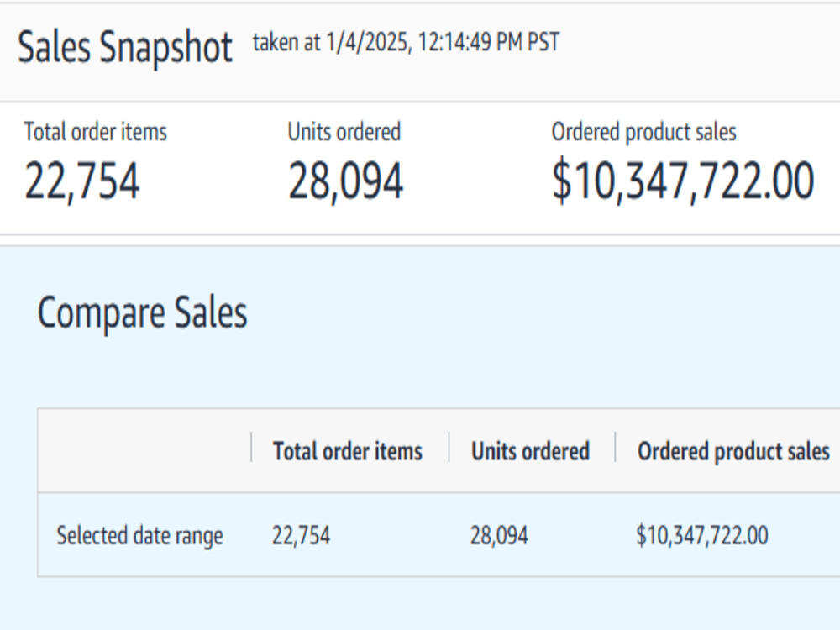Click the $10,347,722.00 cell in Compare table
Viewport: 840px width, 630px height.
(702, 535)
